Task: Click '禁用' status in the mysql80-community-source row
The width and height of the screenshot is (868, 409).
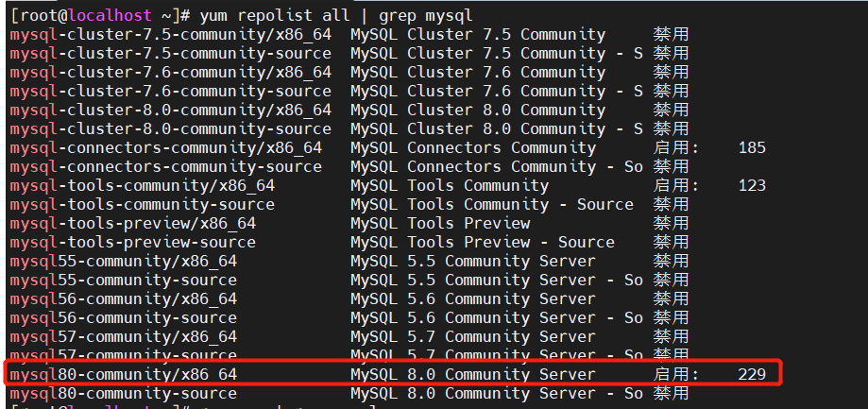Action: 671,394
